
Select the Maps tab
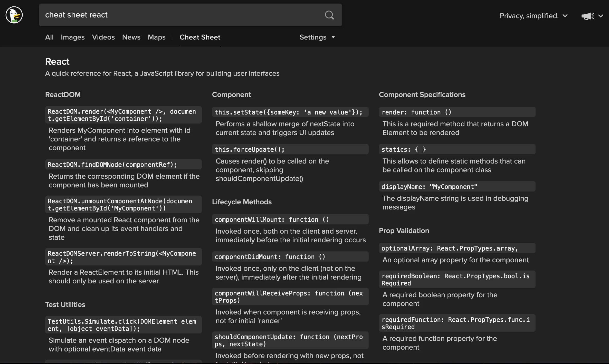coord(156,37)
